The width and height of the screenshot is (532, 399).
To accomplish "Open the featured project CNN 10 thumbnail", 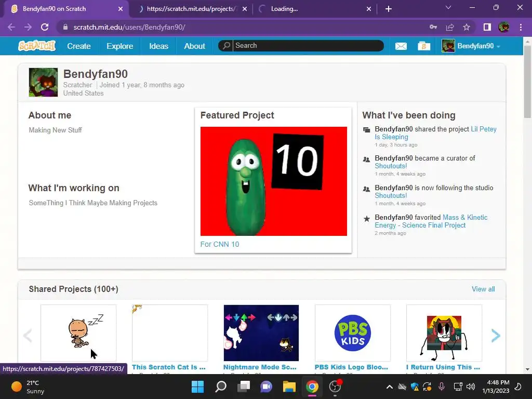I will pos(273,181).
